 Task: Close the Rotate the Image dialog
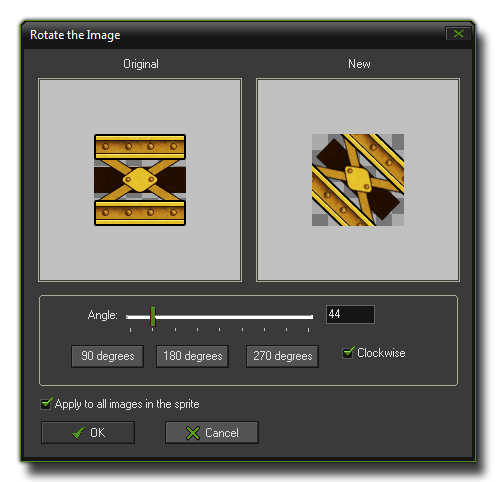458,34
